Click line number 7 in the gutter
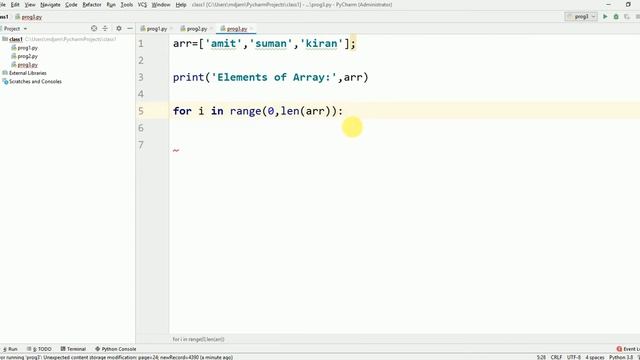640x360 pixels. (141, 145)
